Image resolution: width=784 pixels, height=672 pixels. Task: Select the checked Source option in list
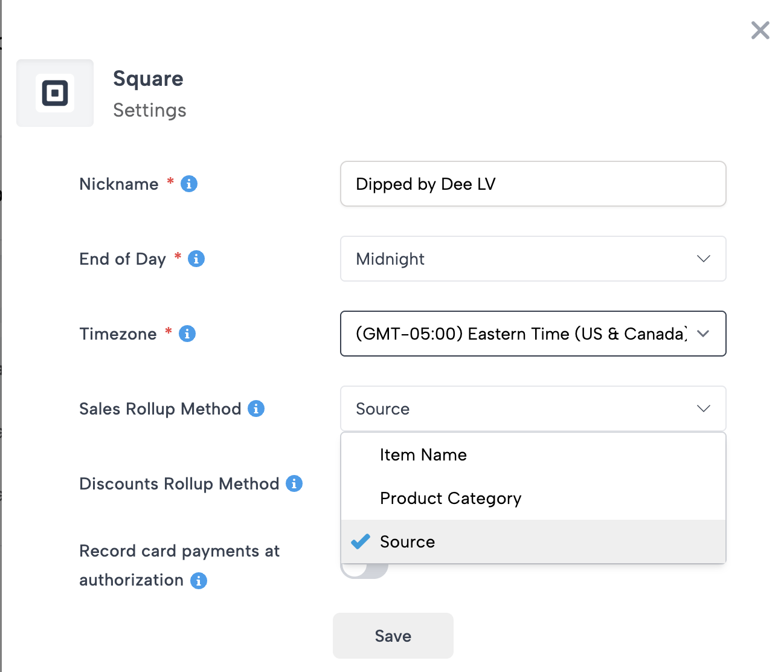click(408, 541)
